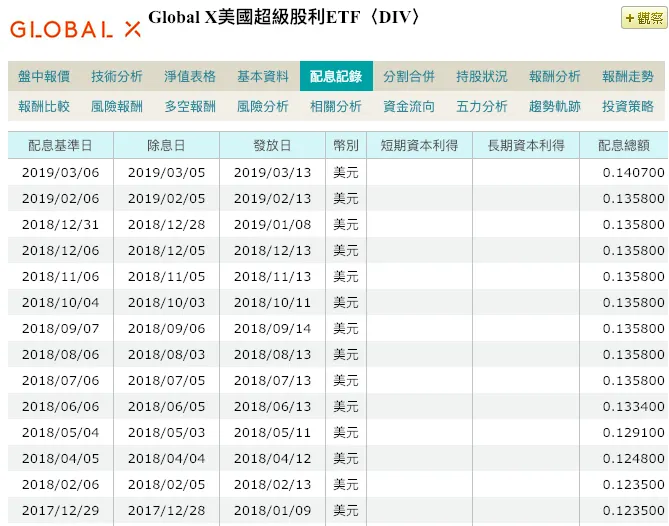The image size is (669, 526).
Task: Click the 除息日 column header
Action: point(166,145)
